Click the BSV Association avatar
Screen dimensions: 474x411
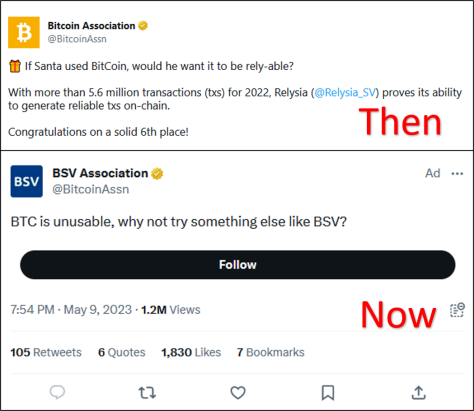pyautogui.click(x=27, y=181)
